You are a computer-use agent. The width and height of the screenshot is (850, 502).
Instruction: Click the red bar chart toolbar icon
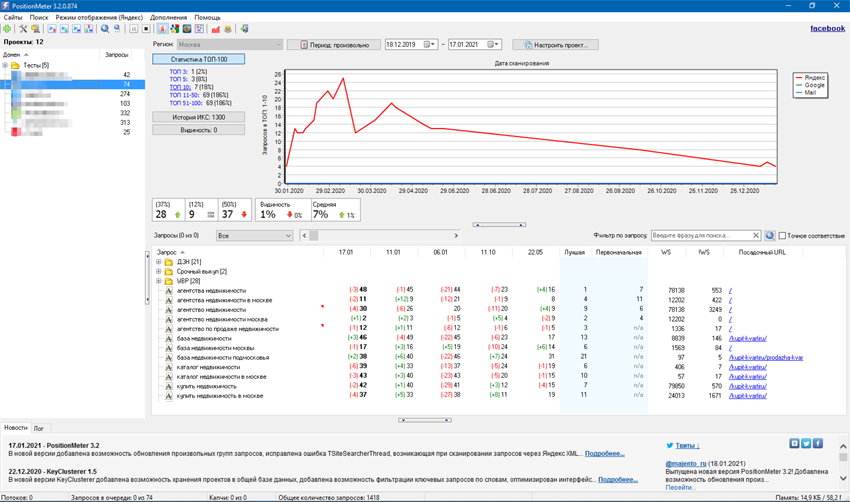pos(216,29)
